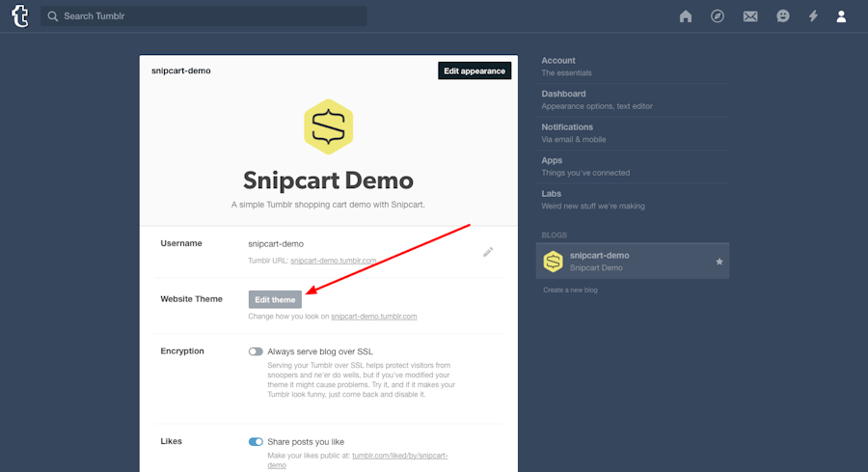Click the Edit theme button
Image resolution: width=868 pixels, height=472 pixels.
275,300
